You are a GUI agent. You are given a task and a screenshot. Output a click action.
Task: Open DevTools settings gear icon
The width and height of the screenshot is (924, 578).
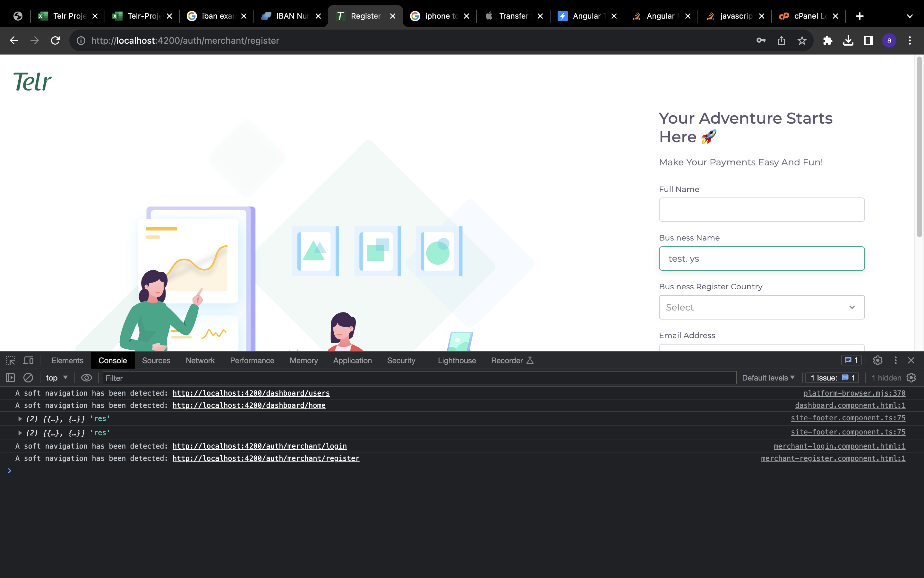(x=877, y=361)
